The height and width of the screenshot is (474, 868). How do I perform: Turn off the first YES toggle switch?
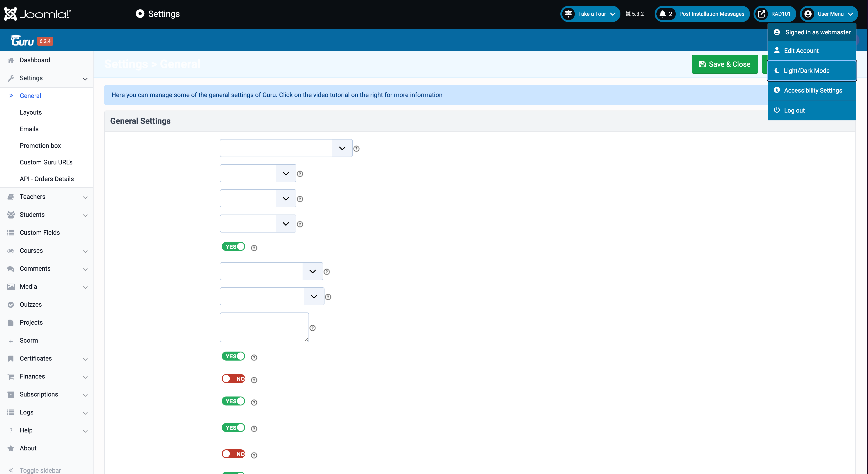[233, 247]
